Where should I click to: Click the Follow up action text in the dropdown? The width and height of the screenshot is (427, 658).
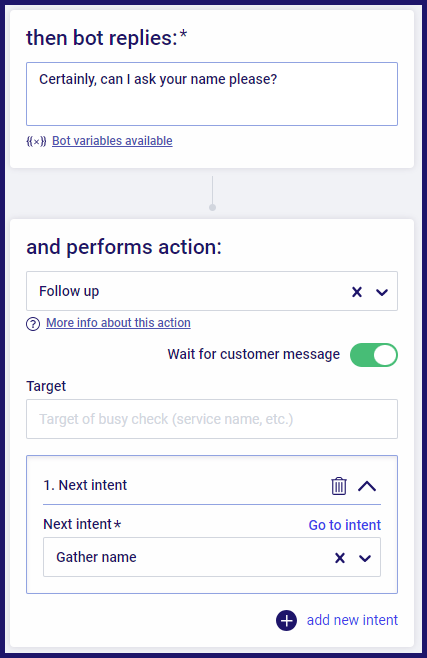(69, 291)
